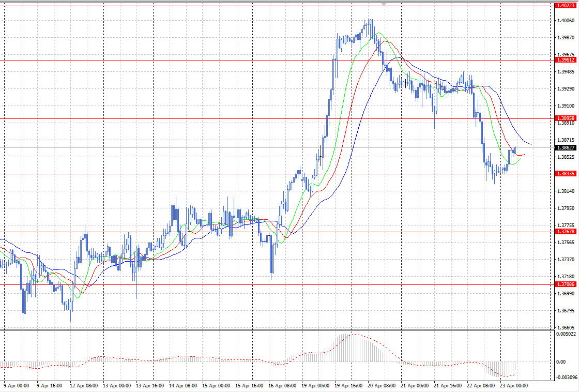The image size is (579, 392).
Task: Click the 9 Apr 16:00 time label
Action: (x=49, y=386)
